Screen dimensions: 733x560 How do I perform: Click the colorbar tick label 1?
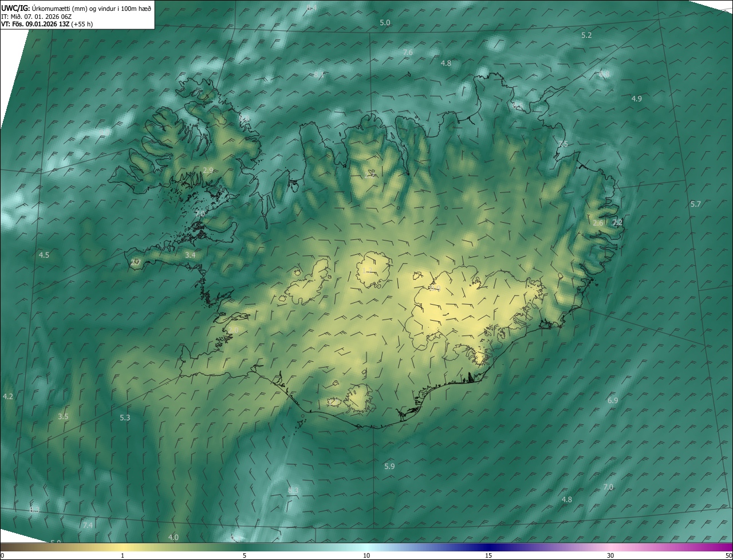pyautogui.click(x=123, y=556)
